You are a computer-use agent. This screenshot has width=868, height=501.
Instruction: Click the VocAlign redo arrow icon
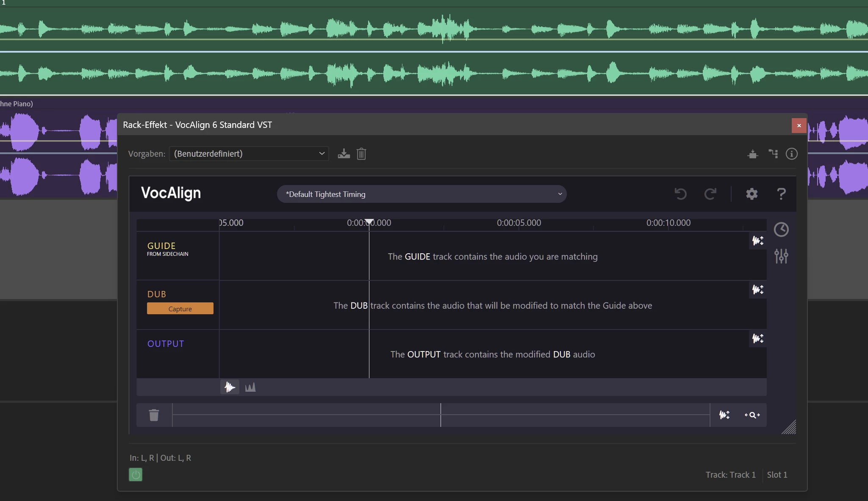(x=710, y=194)
